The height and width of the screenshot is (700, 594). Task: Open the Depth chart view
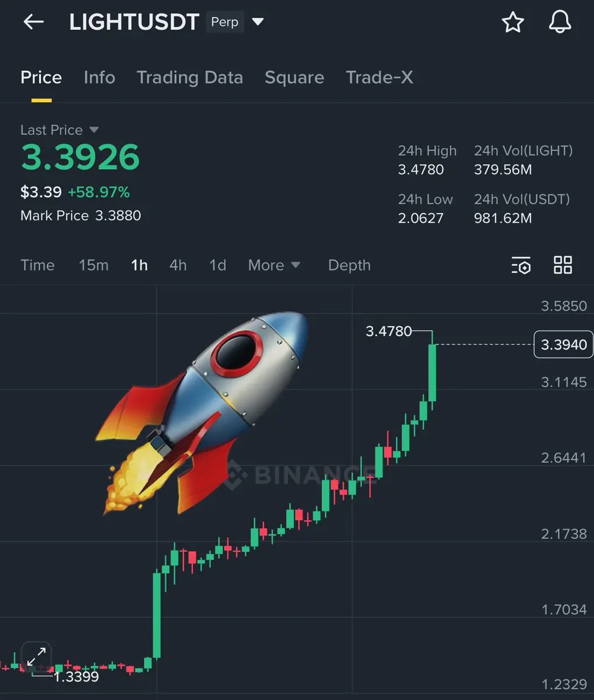349,265
